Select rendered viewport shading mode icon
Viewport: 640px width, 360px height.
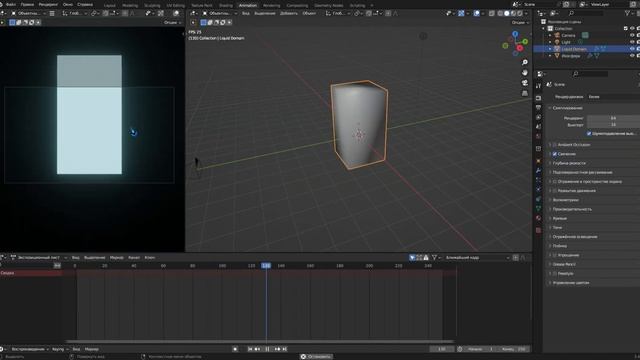[x=520, y=13]
